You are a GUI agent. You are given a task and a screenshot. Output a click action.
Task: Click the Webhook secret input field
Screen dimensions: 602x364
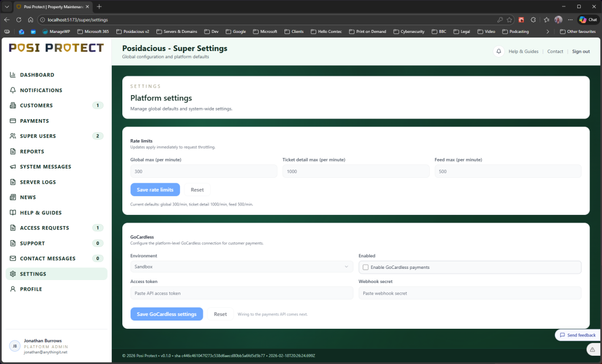tap(469, 293)
